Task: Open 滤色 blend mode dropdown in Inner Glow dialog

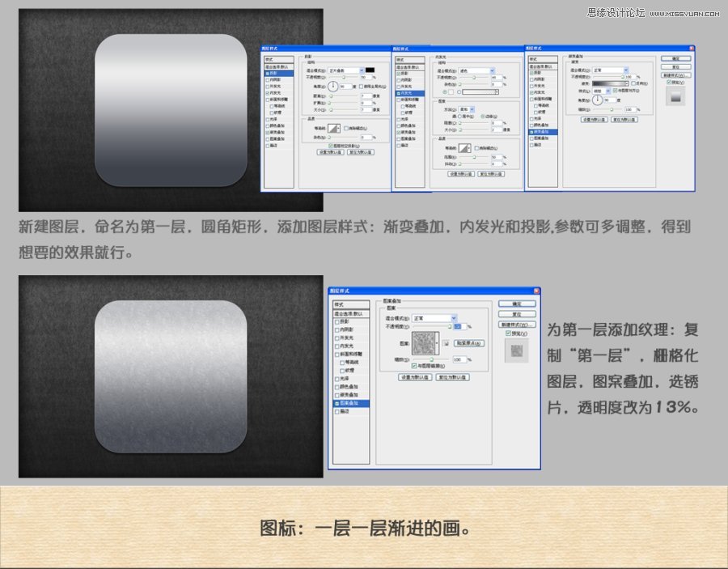Action: tap(476, 70)
